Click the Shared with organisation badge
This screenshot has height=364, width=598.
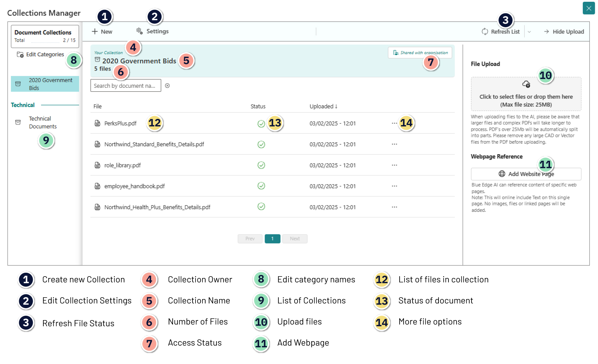coord(420,53)
